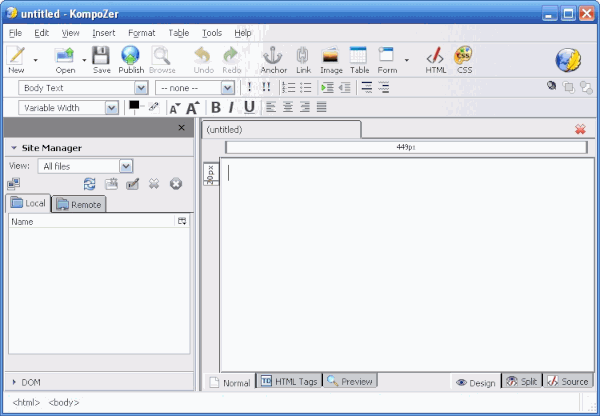Toggle Underline formatting
600x416 pixels.
click(249, 108)
